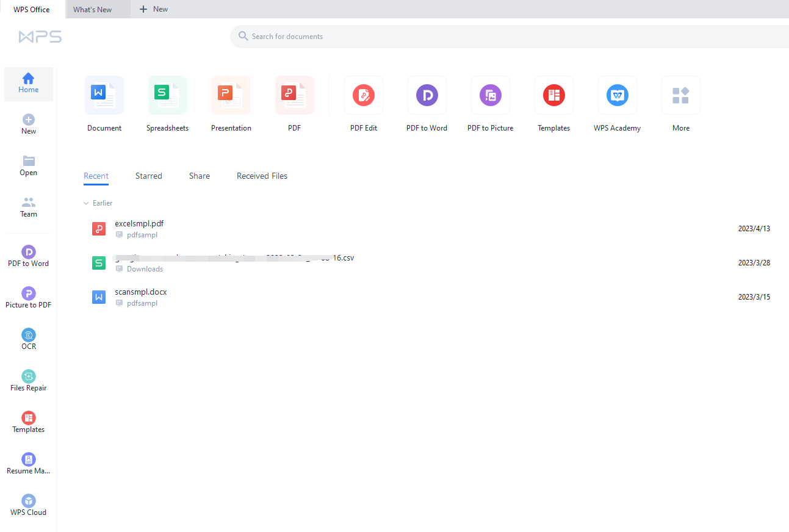Click the Search for documents field
Screen dimensions: 789x532
[510, 37]
